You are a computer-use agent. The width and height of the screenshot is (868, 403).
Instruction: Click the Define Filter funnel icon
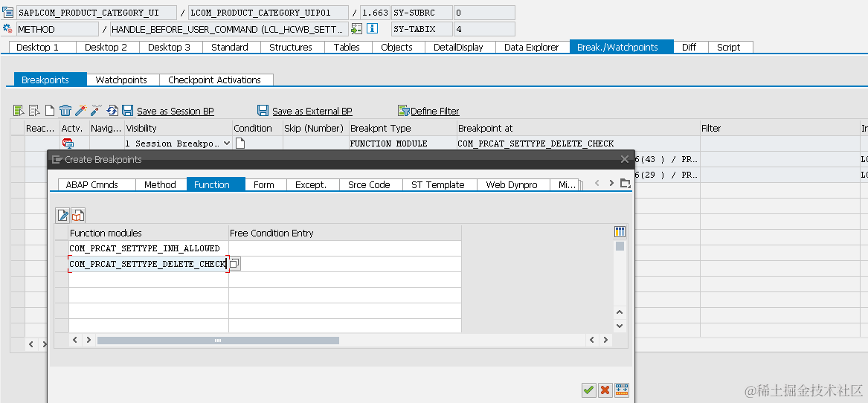[404, 111]
